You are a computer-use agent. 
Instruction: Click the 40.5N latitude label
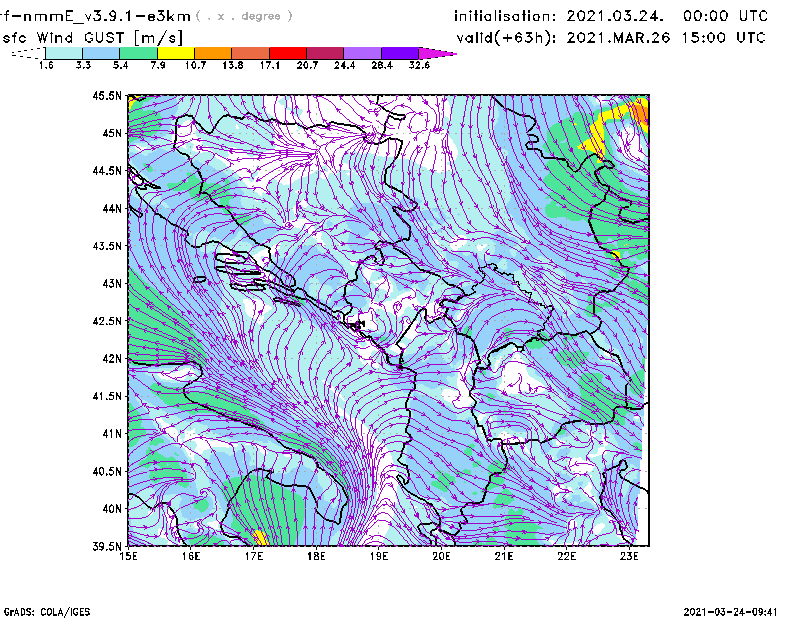tap(107, 471)
